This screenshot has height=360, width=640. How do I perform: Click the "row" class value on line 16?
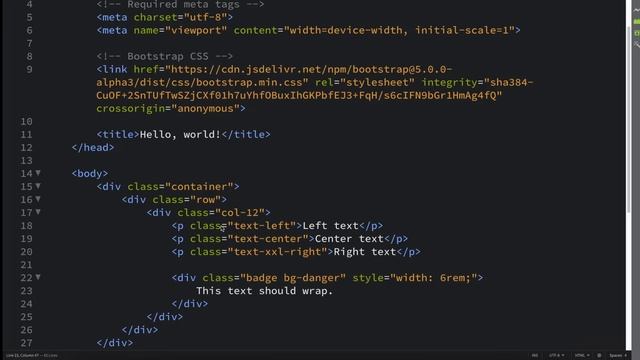205,200
